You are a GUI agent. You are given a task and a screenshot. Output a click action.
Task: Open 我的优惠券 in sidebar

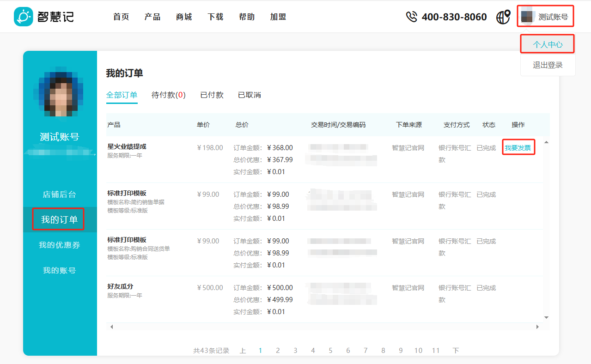(60, 245)
